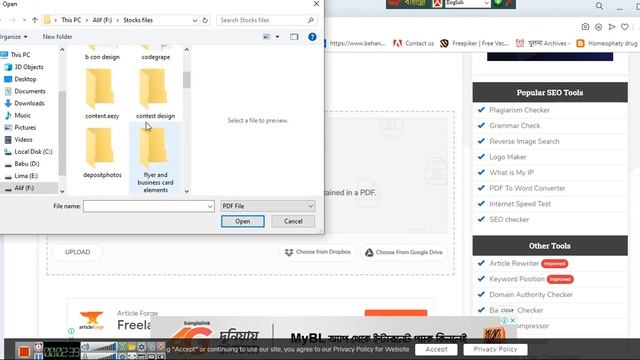Choose from Dropbox

[x=318, y=252]
